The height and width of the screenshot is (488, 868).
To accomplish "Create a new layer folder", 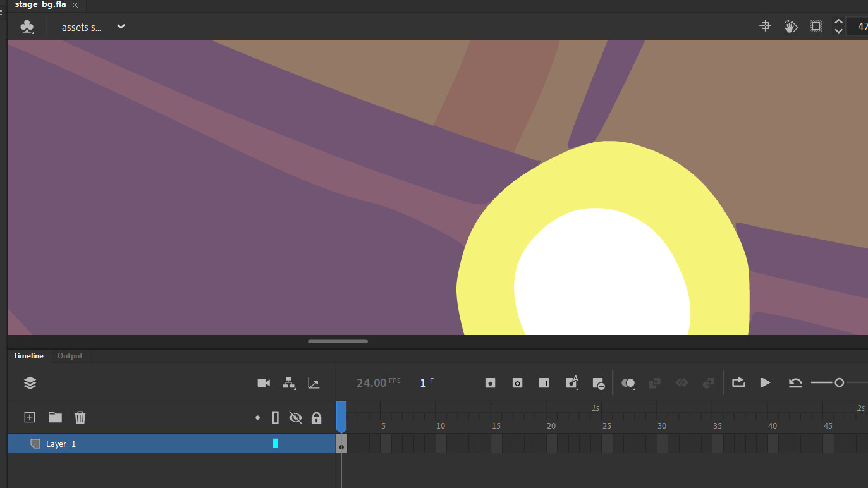I will tap(55, 417).
